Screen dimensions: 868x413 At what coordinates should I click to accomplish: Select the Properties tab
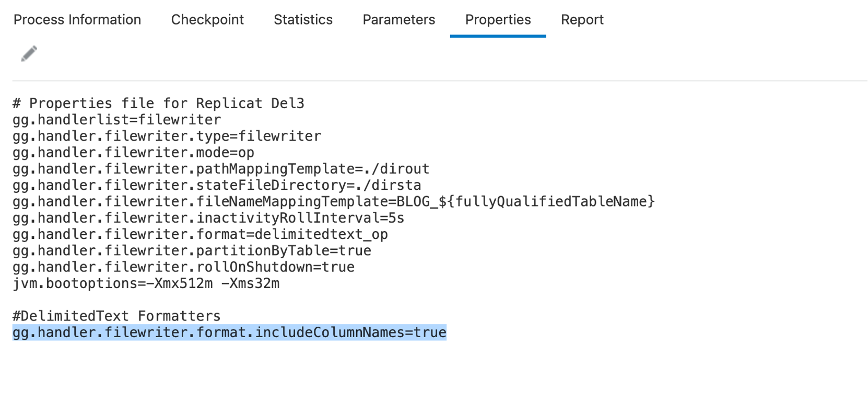(x=498, y=20)
